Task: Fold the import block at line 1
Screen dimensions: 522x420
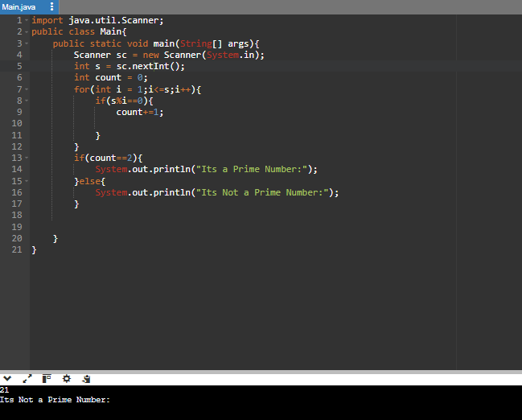Action: click(x=27, y=21)
